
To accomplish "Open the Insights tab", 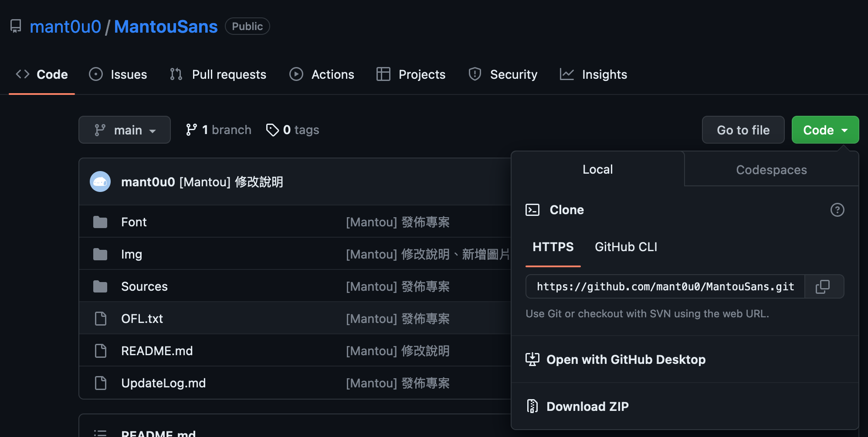I will (593, 74).
